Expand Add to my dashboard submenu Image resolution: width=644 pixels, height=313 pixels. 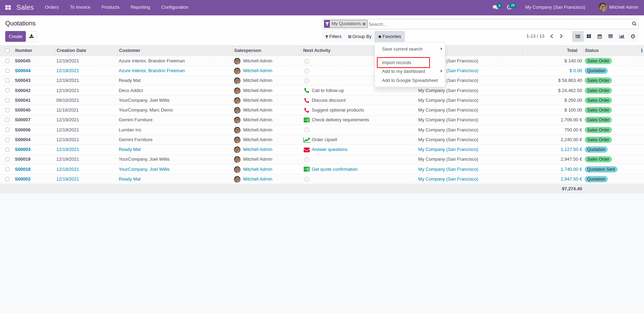click(410, 71)
